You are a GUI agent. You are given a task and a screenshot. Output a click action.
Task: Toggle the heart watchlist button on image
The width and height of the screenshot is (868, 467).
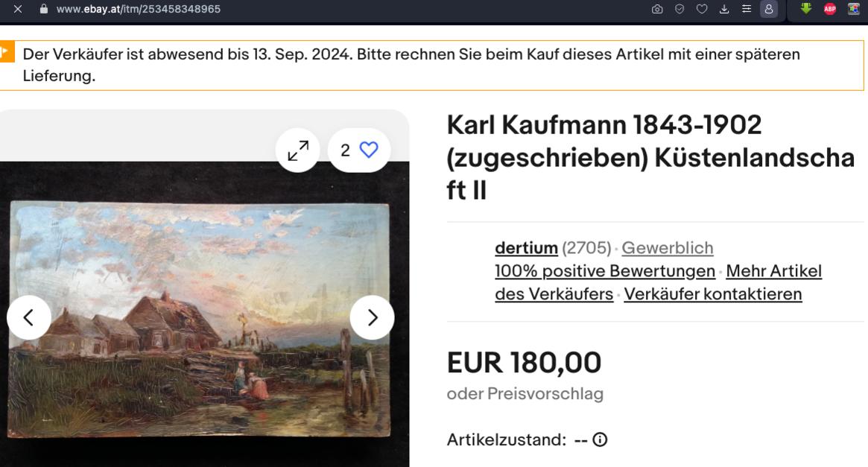tap(359, 150)
